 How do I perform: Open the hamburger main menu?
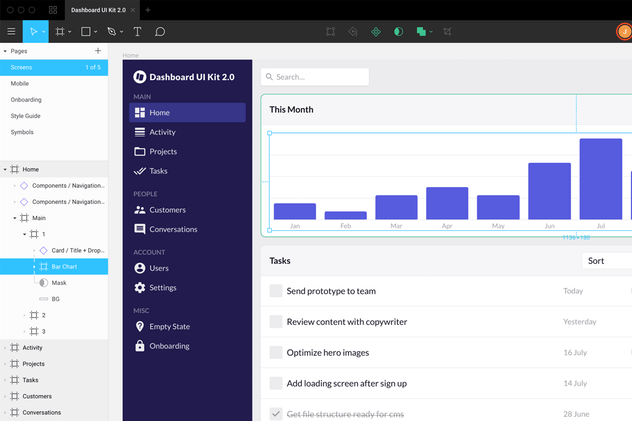tap(11, 31)
